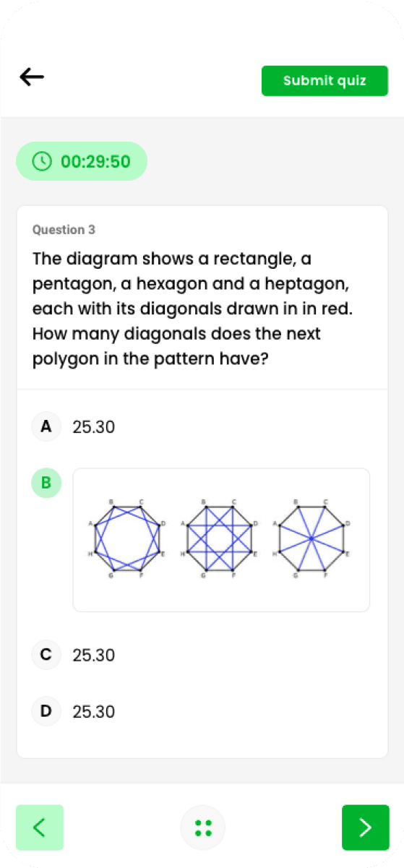Viewport: 404px width, 868px height.
Task: Open the question grid using four-dot icon
Action: click(202, 828)
